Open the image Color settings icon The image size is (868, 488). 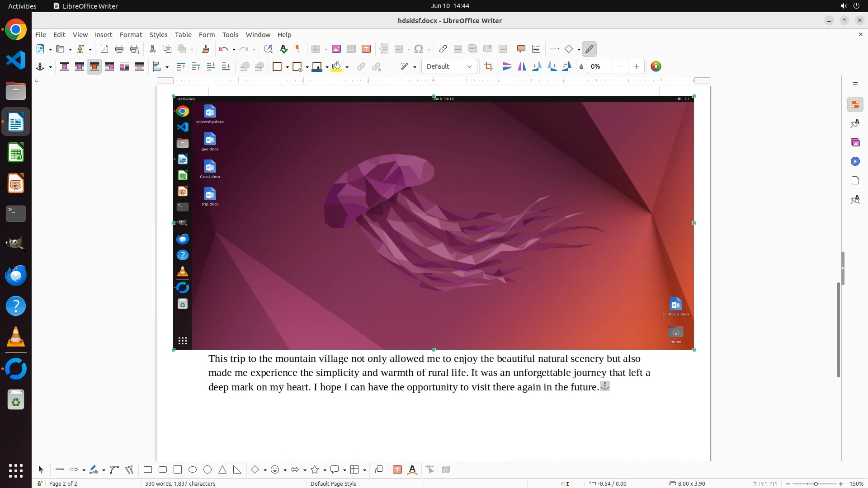[656, 67]
